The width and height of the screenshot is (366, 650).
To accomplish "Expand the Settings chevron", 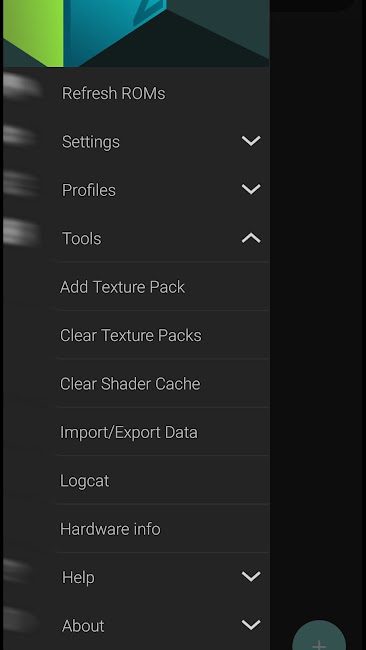I will click(251, 141).
